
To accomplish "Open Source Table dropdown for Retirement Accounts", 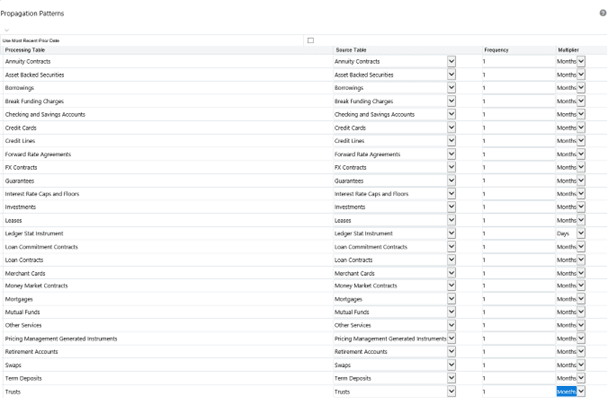I will point(451,351).
